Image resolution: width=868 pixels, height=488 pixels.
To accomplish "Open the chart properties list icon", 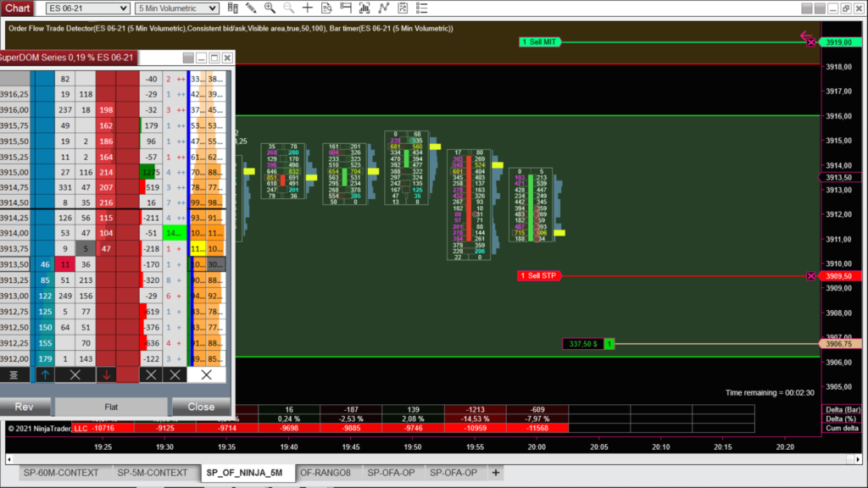I will click(x=422, y=8).
